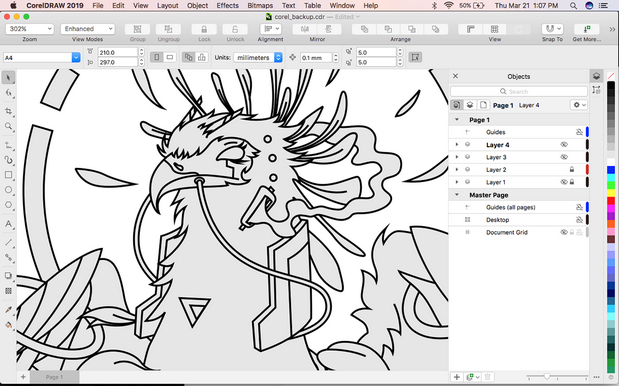The width and height of the screenshot is (619, 386).
Task: Select the Text tool
Action: click(8, 224)
